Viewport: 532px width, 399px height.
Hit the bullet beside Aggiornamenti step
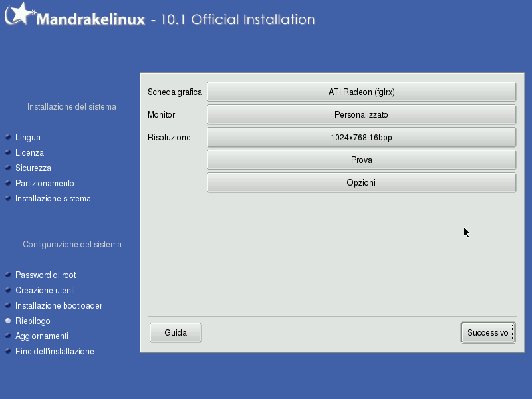8,336
